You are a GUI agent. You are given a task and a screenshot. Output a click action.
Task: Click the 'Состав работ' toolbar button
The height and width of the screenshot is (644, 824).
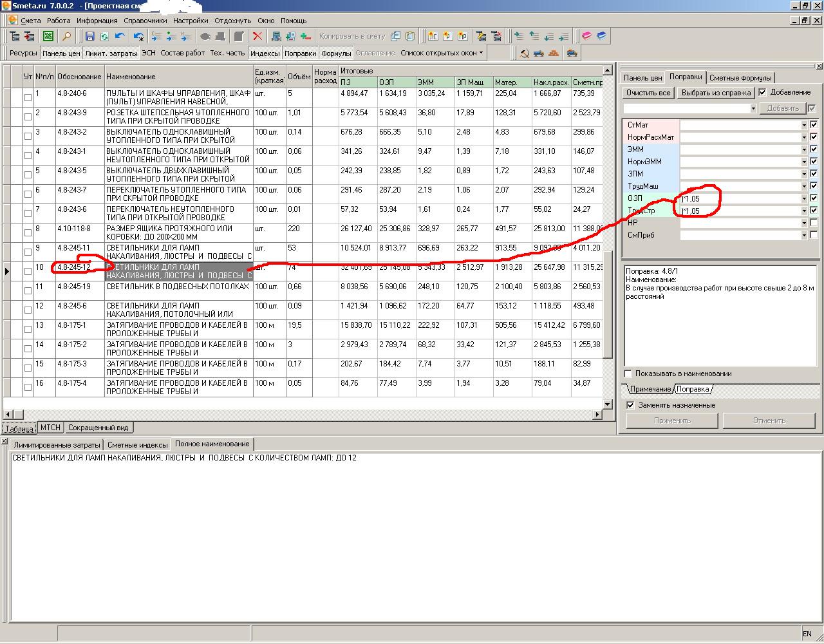pos(183,53)
